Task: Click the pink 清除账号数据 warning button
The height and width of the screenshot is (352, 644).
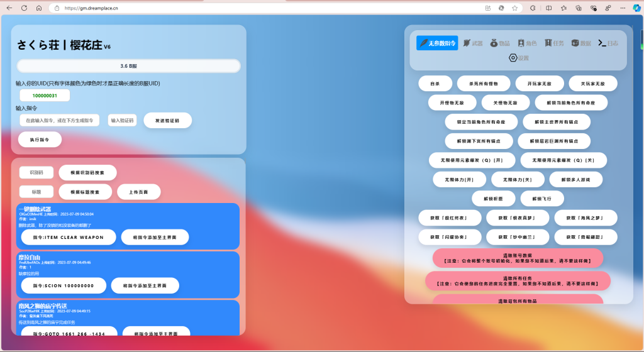Action: pyautogui.click(x=518, y=258)
